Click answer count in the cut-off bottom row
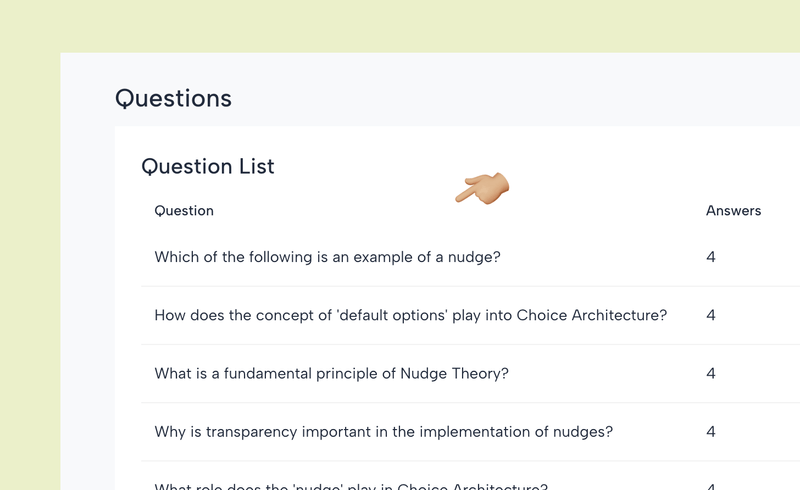 click(711, 487)
